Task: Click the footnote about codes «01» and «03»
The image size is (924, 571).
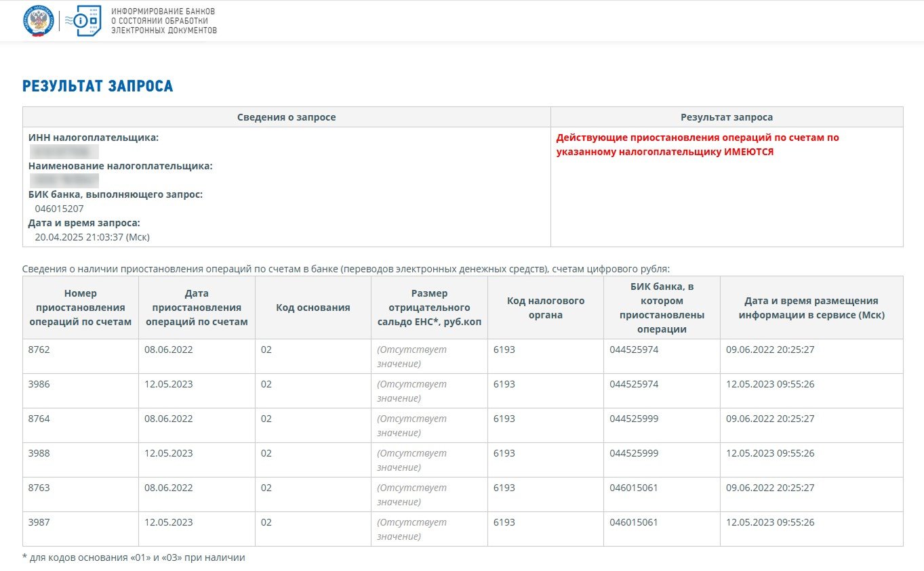Action: [134, 558]
